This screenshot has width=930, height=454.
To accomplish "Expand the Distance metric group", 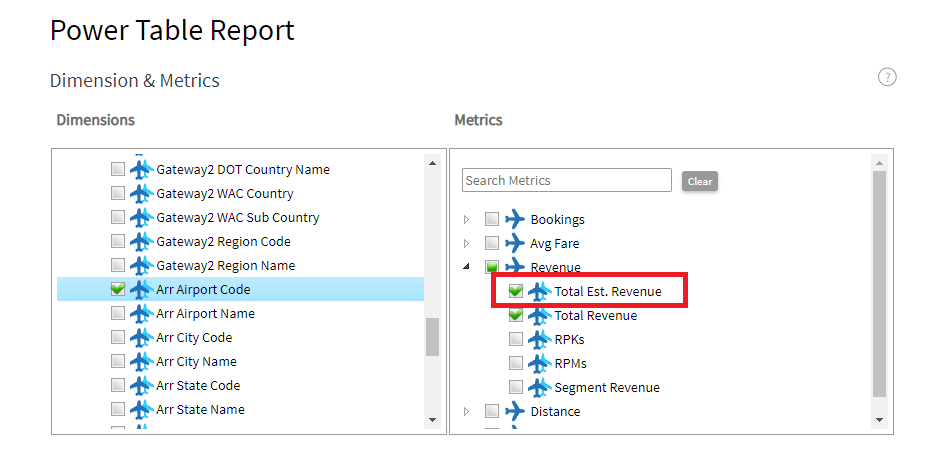I will pos(466,411).
